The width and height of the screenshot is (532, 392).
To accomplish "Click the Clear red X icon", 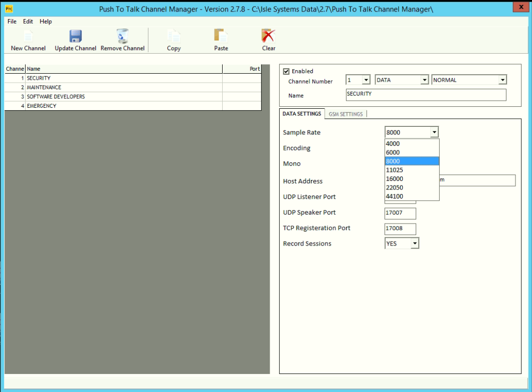I will (268, 36).
